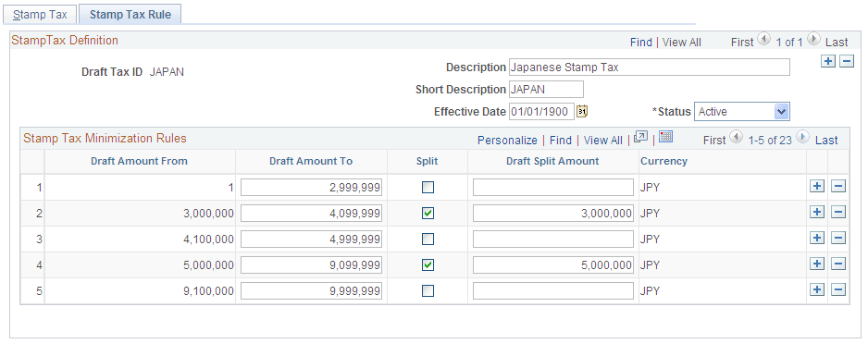Open the Status dropdown

point(742,112)
